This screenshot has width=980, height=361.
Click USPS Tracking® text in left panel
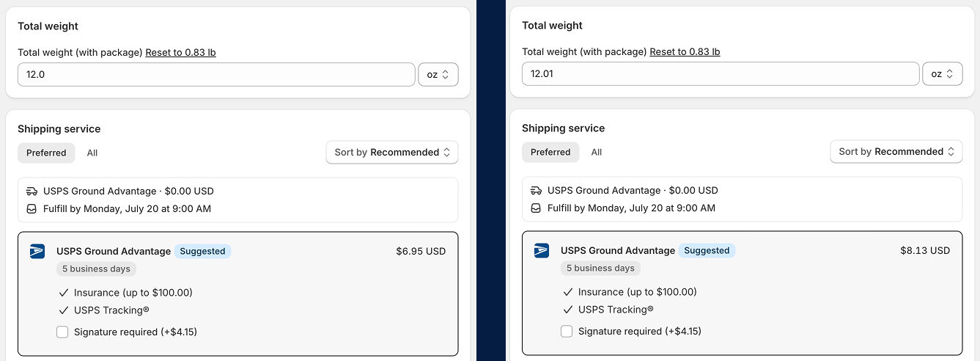[x=112, y=310]
